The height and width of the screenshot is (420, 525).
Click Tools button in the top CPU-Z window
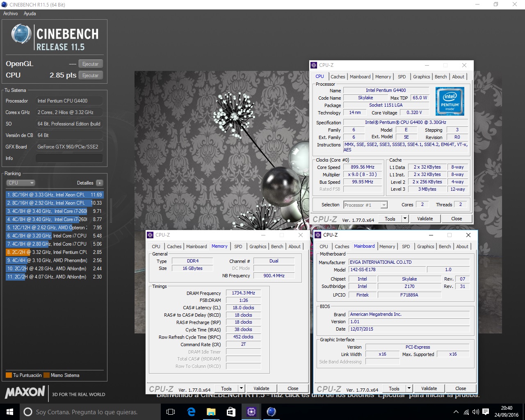point(390,219)
